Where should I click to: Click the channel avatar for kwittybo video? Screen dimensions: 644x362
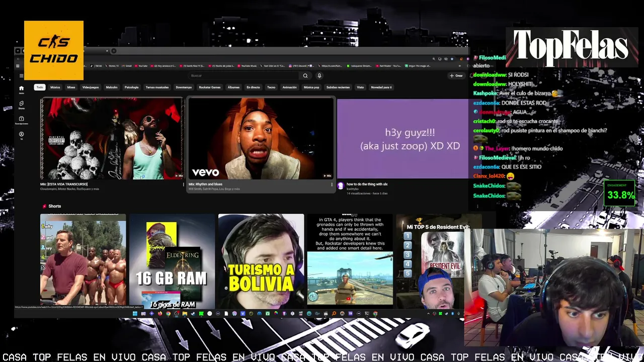pos(341,186)
